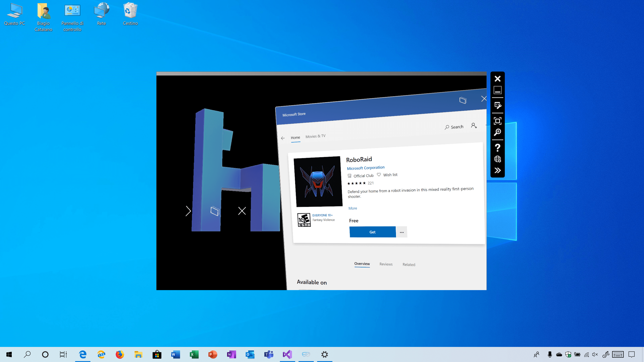The width and height of the screenshot is (644, 362).
Task: Open Task View on taskbar
Action: [x=63, y=354]
